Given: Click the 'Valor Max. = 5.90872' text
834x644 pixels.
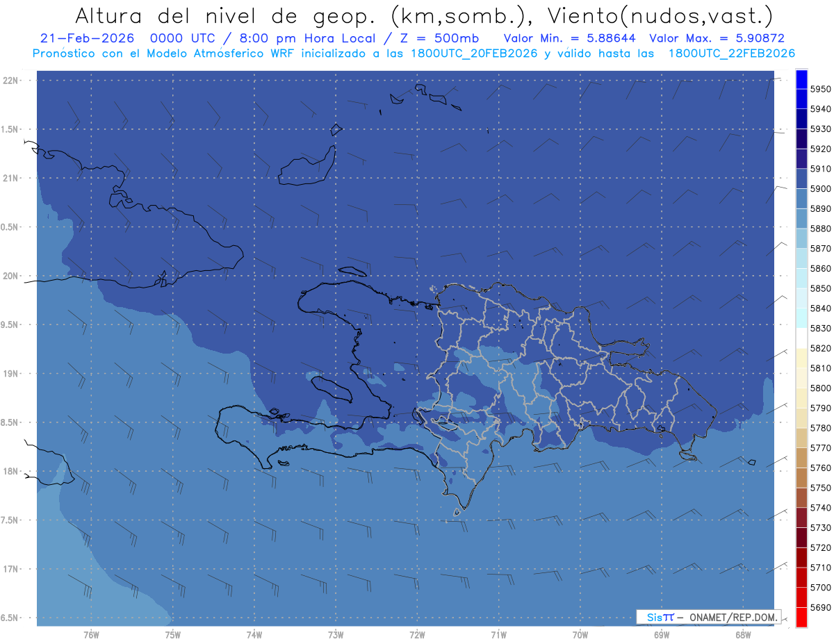Looking at the screenshot, I should [717, 39].
